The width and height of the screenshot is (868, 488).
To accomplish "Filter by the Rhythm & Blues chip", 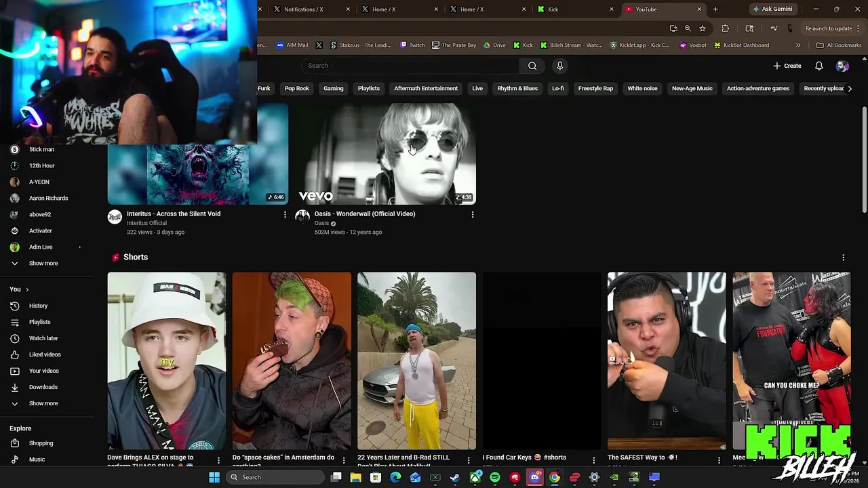I will coord(517,89).
